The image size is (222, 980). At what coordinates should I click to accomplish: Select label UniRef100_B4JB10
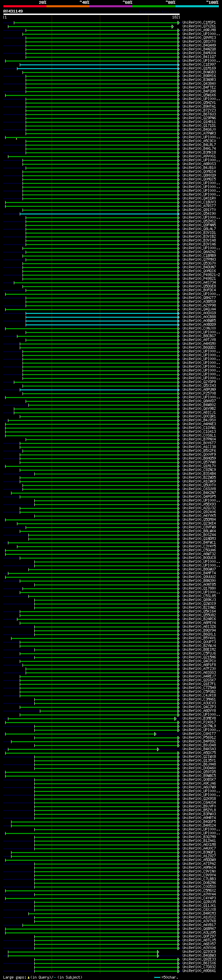pyautogui.click(x=199, y=168)
